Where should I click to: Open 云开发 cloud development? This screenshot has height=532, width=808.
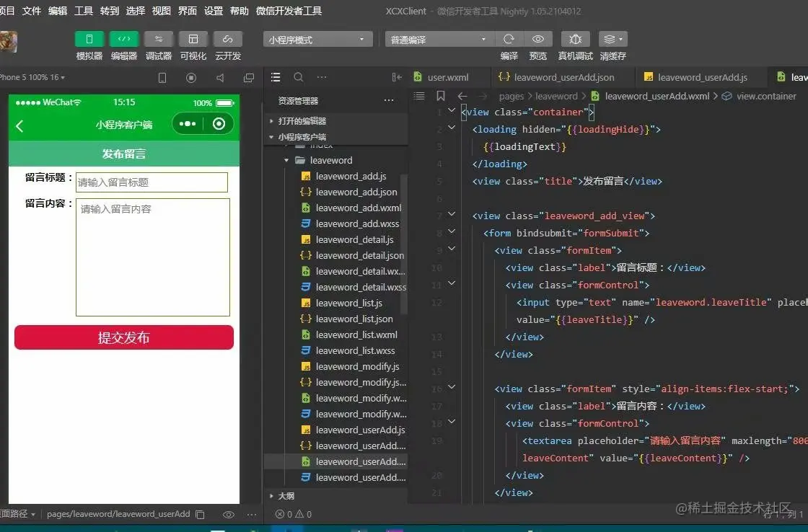click(x=228, y=39)
